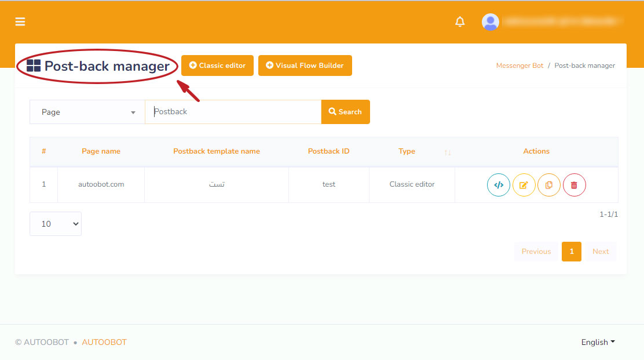
Task: Open the AUTOOBOT footer link
Action: click(104, 342)
